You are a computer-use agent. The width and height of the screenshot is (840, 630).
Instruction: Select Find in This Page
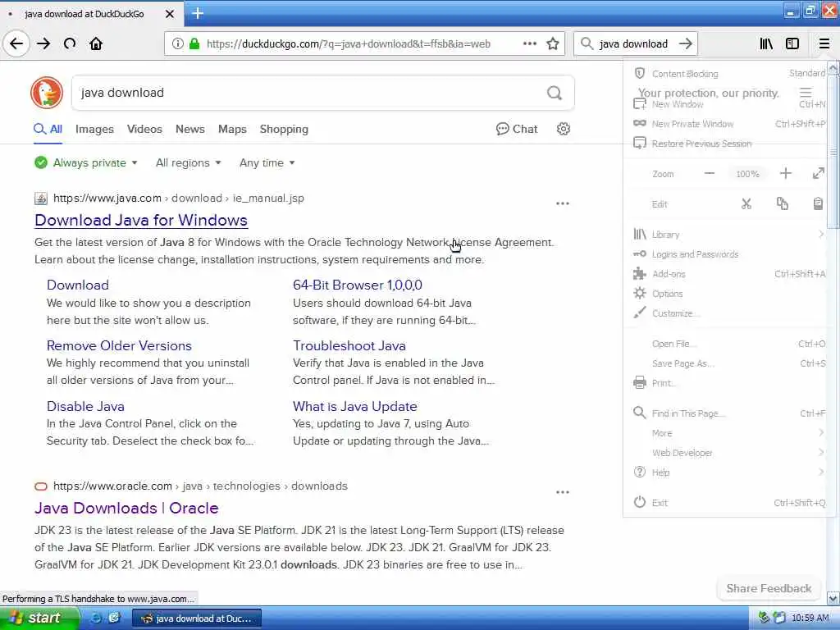click(728, 413)
